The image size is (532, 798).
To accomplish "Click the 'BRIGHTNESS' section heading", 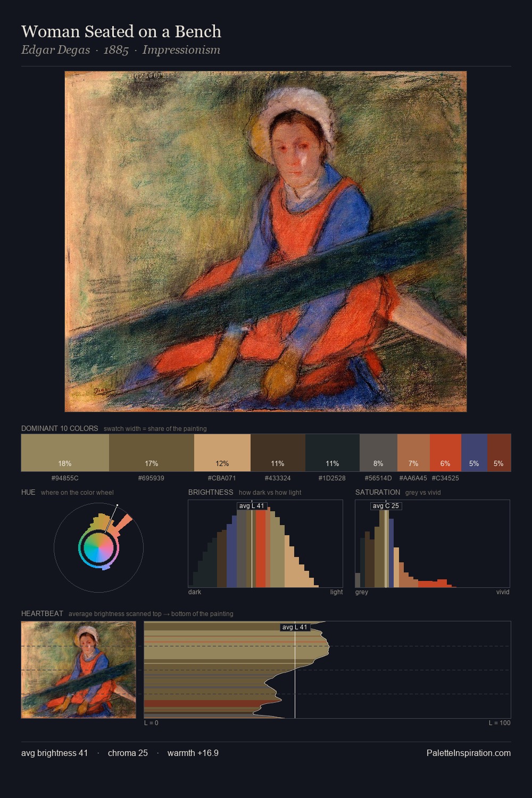I will point(211,492).
